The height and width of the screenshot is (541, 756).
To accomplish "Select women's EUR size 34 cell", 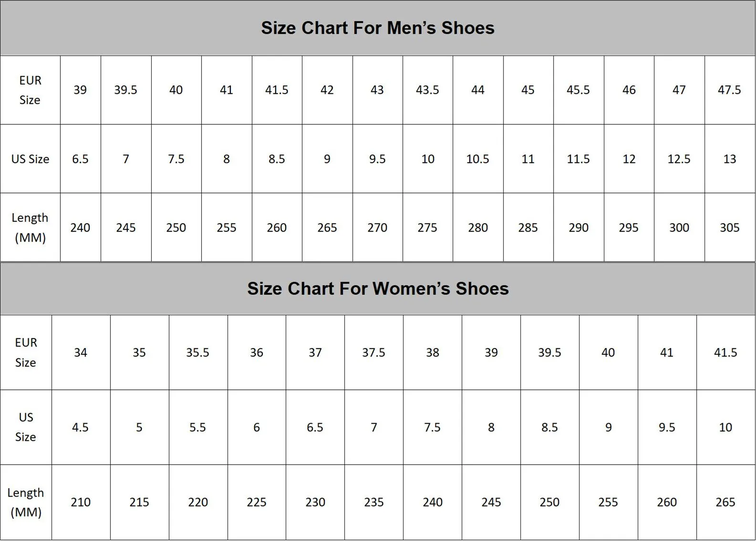I will tap(81, 352).
